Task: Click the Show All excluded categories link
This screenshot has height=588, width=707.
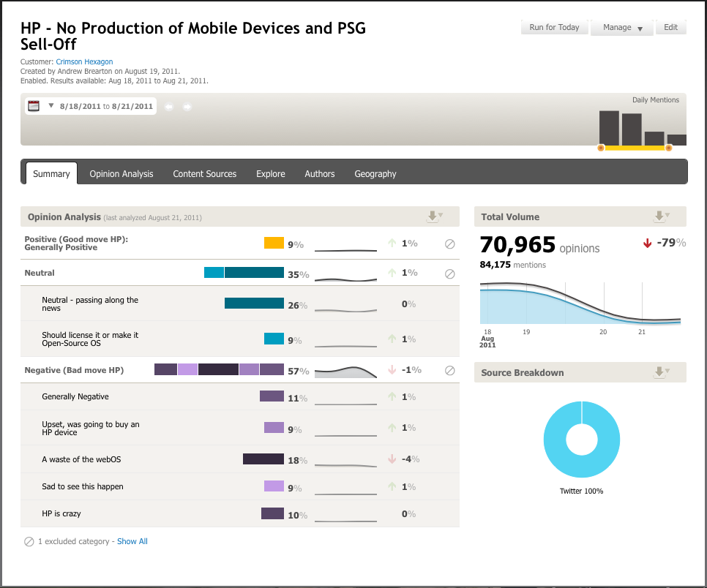Action: click(x=132, y=541)
